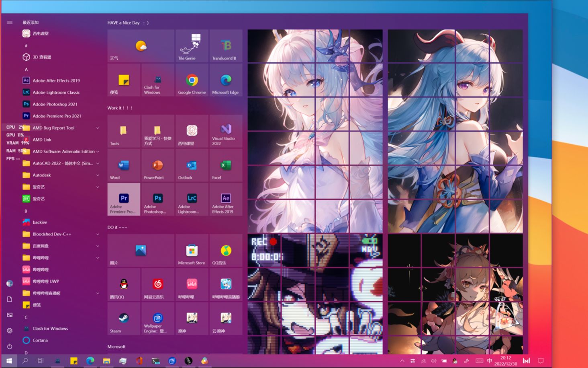Launch the Visual Studio 2022 tile

[x=226, y=131]
